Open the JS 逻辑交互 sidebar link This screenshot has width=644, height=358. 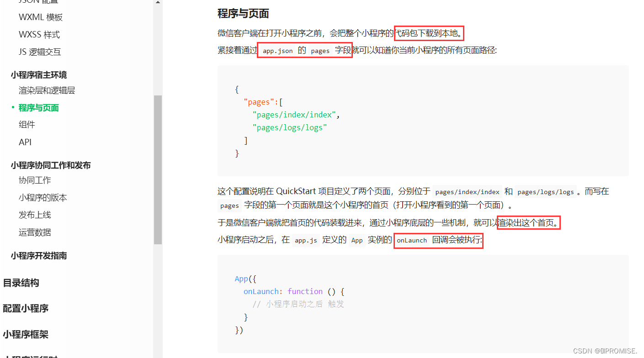point(40,52)
